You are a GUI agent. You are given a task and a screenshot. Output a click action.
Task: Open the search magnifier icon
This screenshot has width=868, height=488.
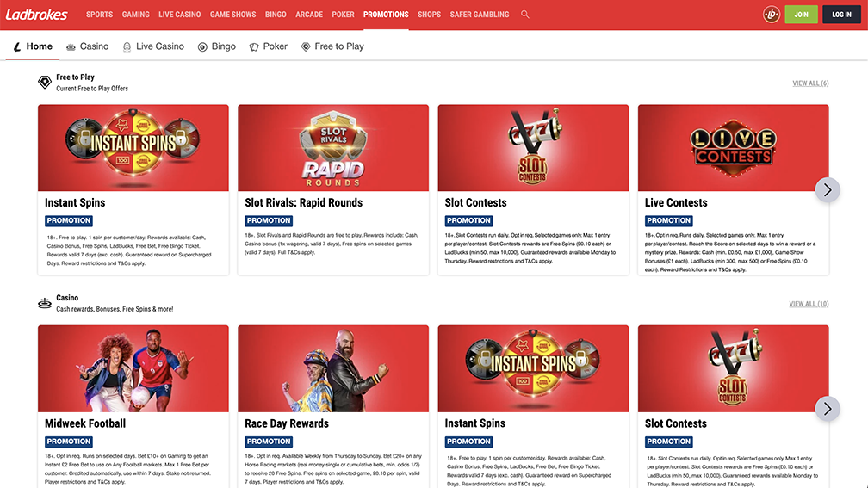(x=524, y=15)
